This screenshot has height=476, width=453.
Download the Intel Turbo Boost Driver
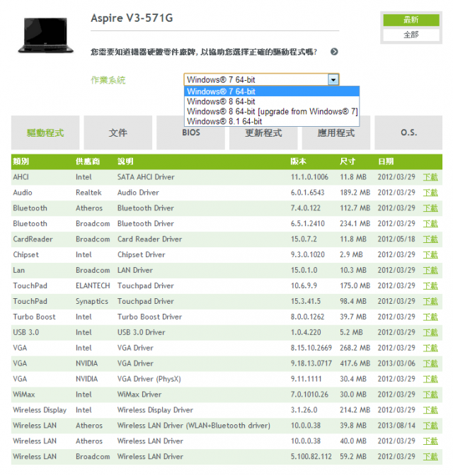coord(430,317)
